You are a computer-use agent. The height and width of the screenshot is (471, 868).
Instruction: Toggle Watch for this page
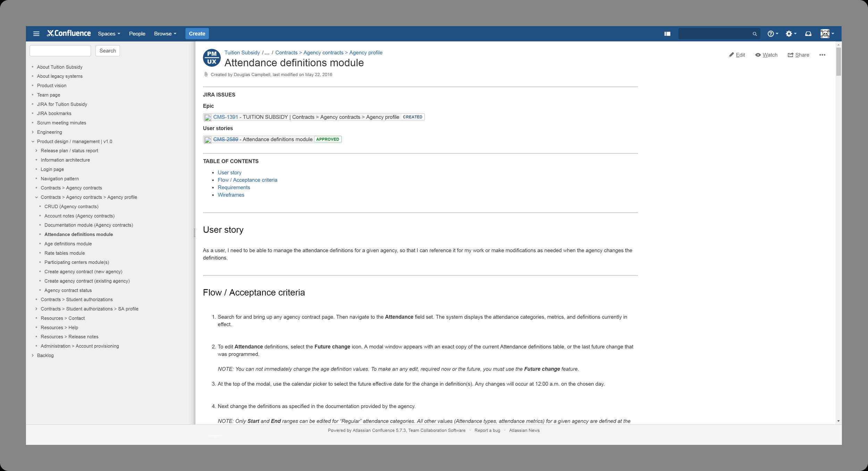(766, 55)
